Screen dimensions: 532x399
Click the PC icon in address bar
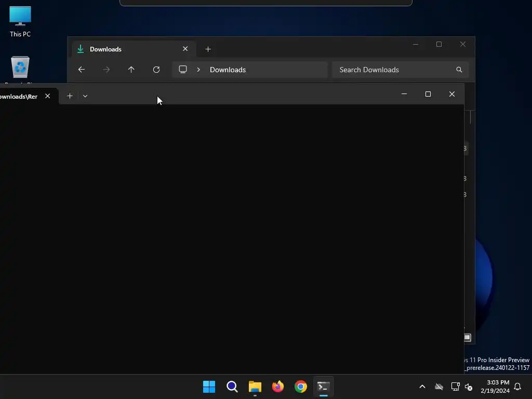pyautogui.click(x=183, y=70)
